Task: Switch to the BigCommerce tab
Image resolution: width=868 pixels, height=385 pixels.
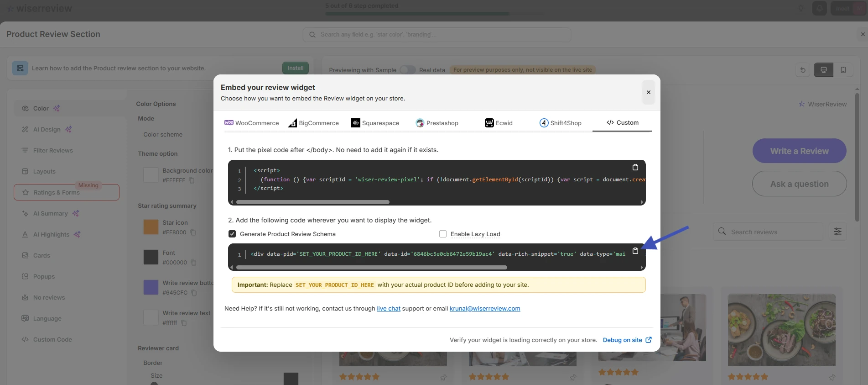Action: [x=313, y=123]
